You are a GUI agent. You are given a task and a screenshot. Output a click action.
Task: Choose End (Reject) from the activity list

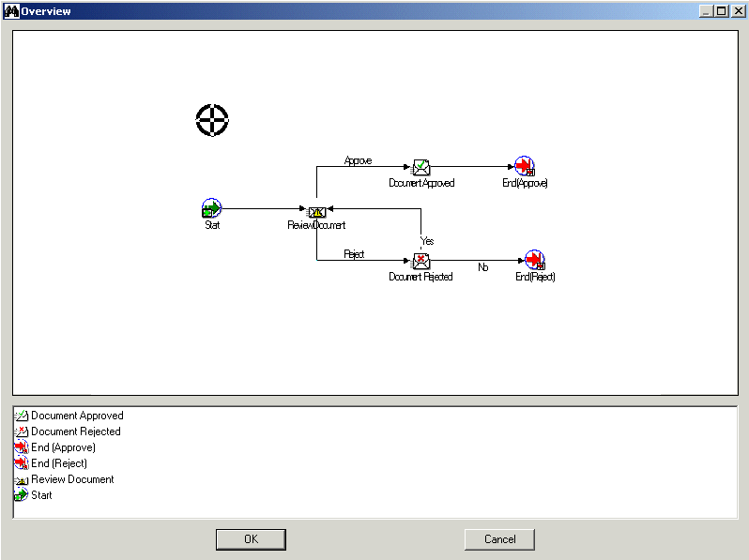(x=58, y=463)
